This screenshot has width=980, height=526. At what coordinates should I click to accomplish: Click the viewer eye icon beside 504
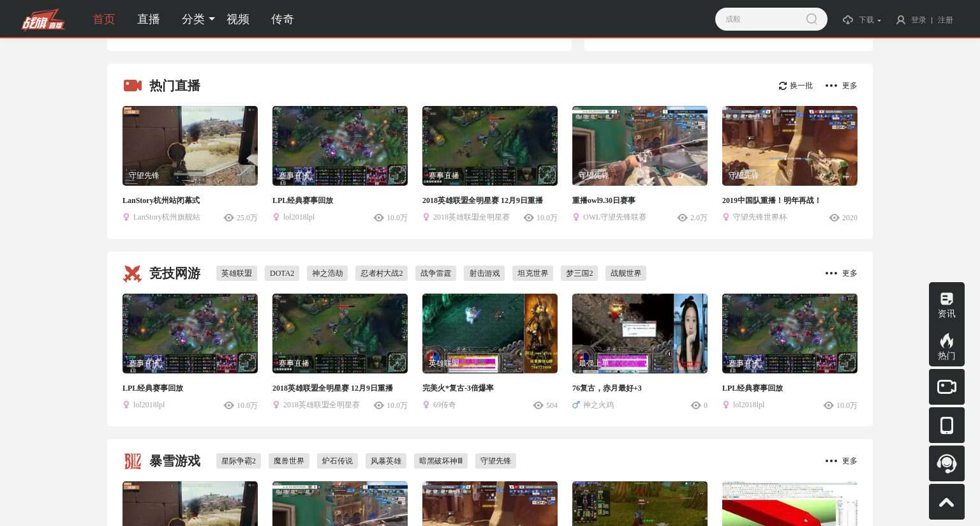[x=538, y=405]
